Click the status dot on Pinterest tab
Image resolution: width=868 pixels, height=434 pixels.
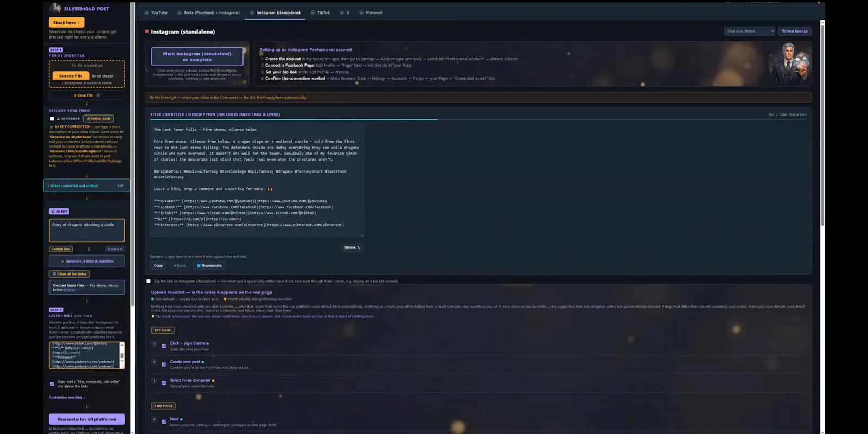coord(361,12)
